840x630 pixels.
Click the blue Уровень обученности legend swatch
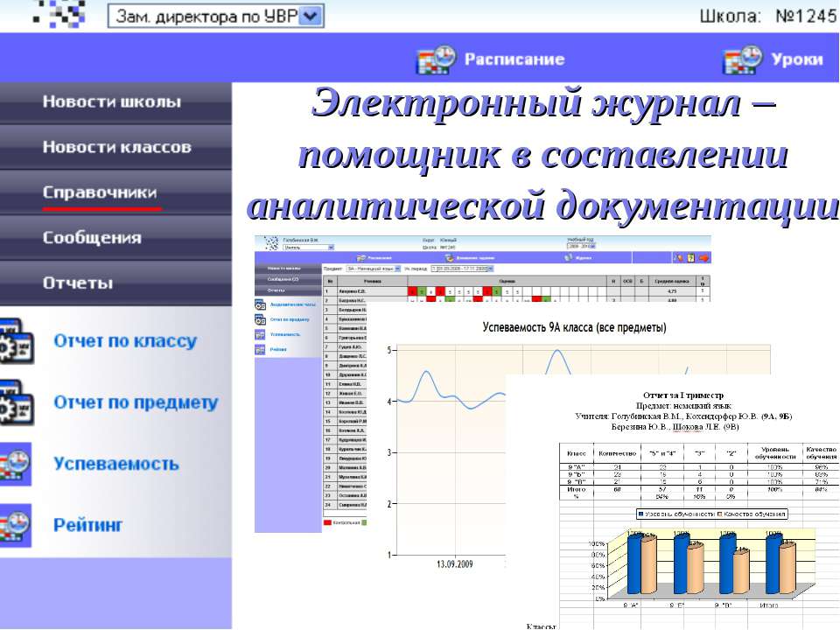[x=641, y=514]
